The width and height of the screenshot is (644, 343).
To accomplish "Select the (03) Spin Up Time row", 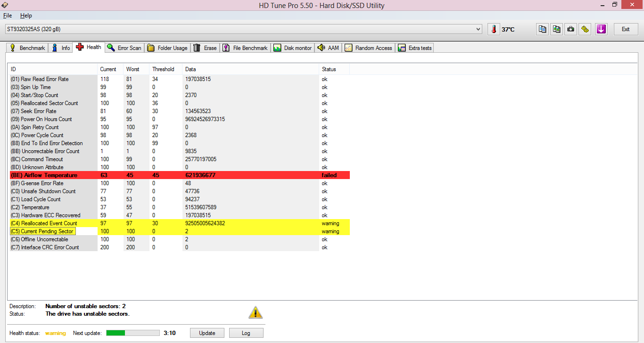I will point(180,87).
